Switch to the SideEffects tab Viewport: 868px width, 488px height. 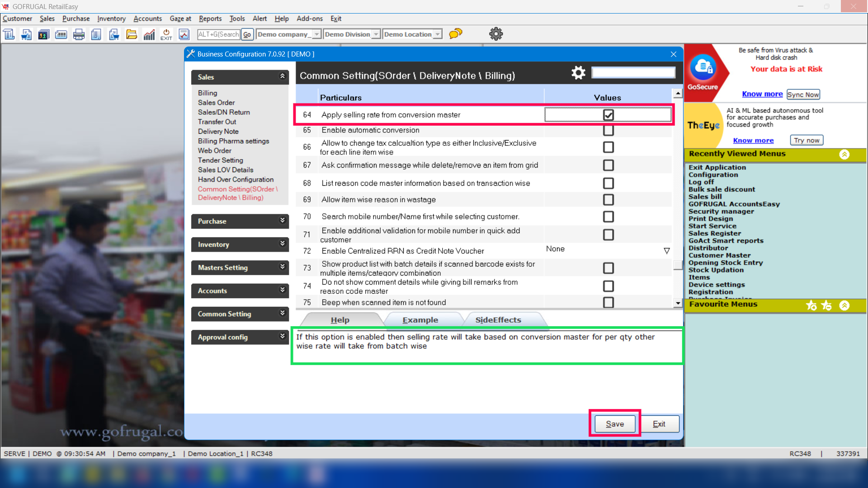(498, 320)
